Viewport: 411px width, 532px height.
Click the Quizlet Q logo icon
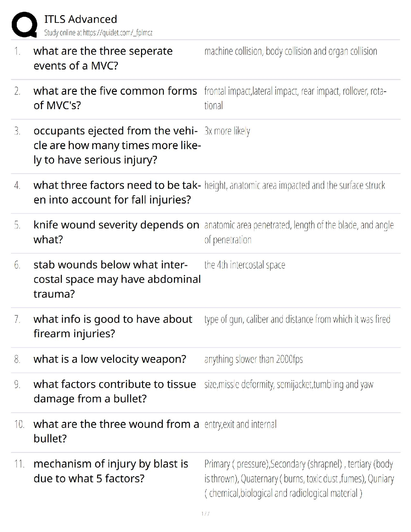click(x=24, y=25)
